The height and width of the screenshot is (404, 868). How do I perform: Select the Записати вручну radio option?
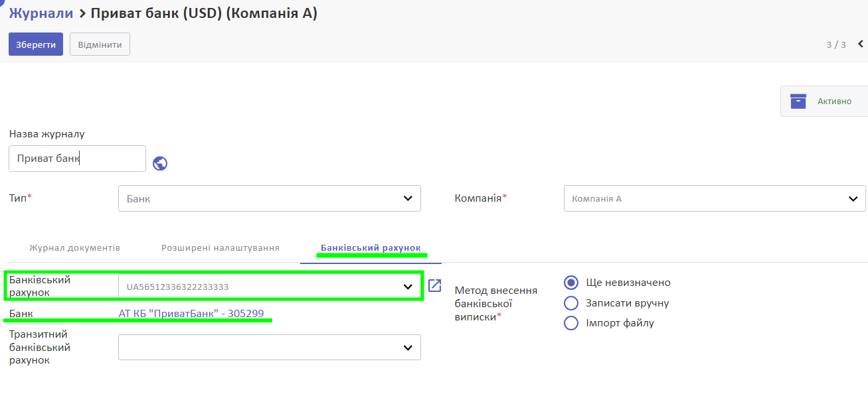pyautogui.click(x=571, y=303)
